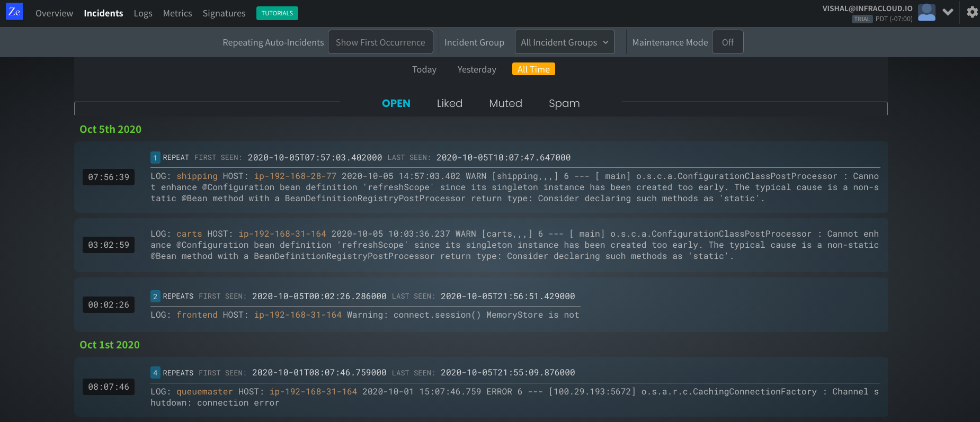This screenshot has height=422, width=980.
Task: Toggle Show First Occurrence button
Action: (x=380, y=42)
